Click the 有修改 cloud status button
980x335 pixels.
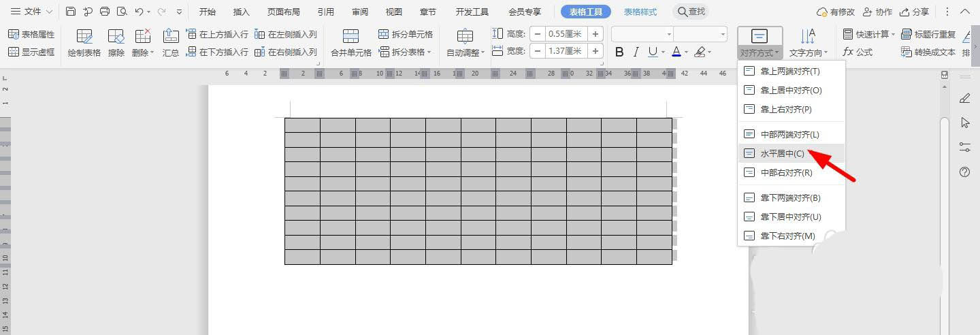point(835,12)
